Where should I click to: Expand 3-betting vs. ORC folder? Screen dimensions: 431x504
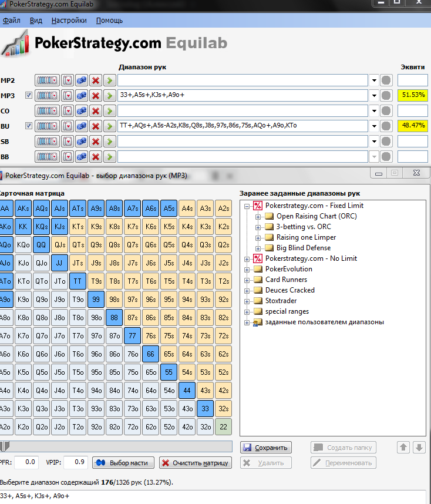(258, 227)
